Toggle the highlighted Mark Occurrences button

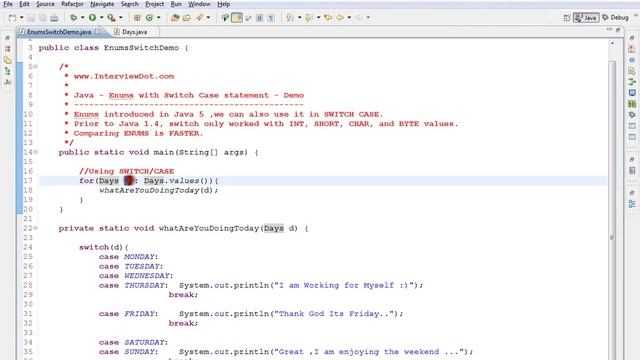coord(237,18)
